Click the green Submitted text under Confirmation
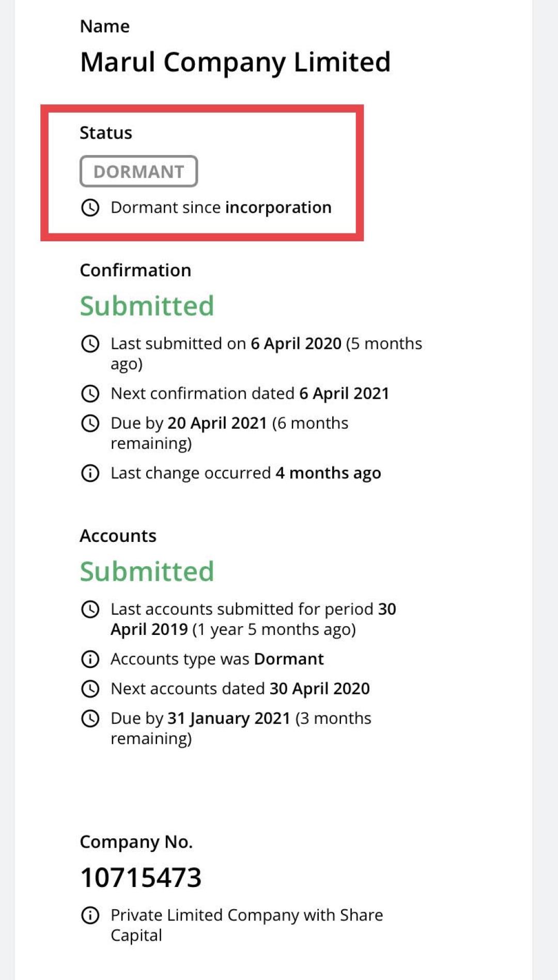This screenshot has width=558, height=980. [x=147, y=306]
